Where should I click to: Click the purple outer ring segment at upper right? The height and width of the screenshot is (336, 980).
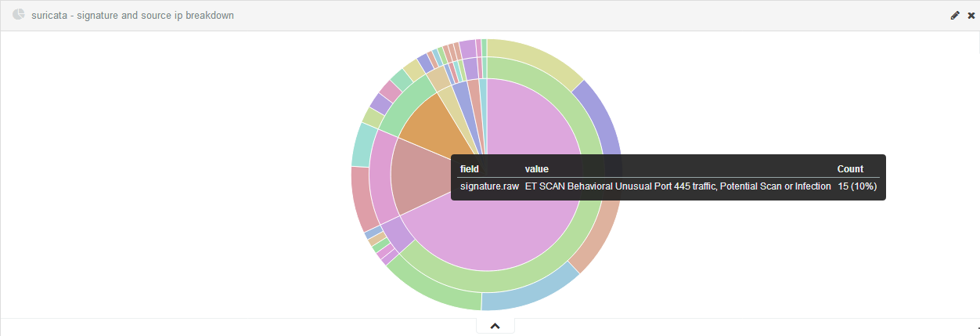(x=604, y=117)
